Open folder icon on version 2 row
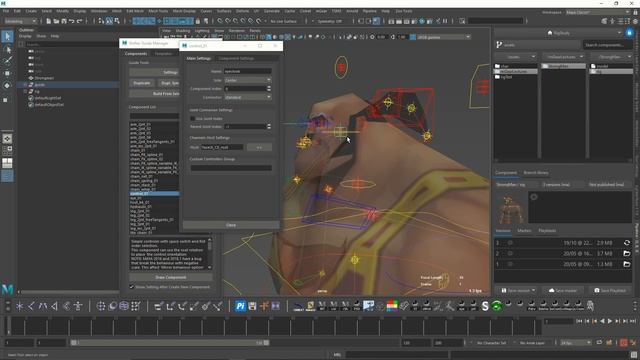The image size is (640, 360). (x=627, y=253)
